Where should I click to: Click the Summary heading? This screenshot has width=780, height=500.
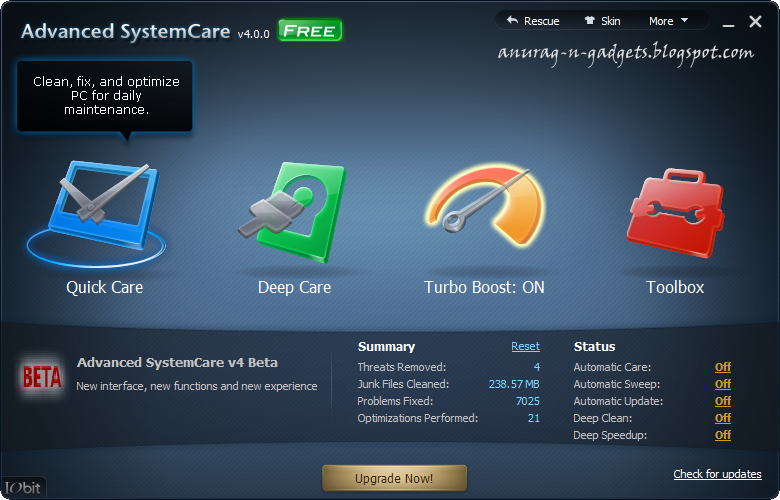[x=387, y=347]
